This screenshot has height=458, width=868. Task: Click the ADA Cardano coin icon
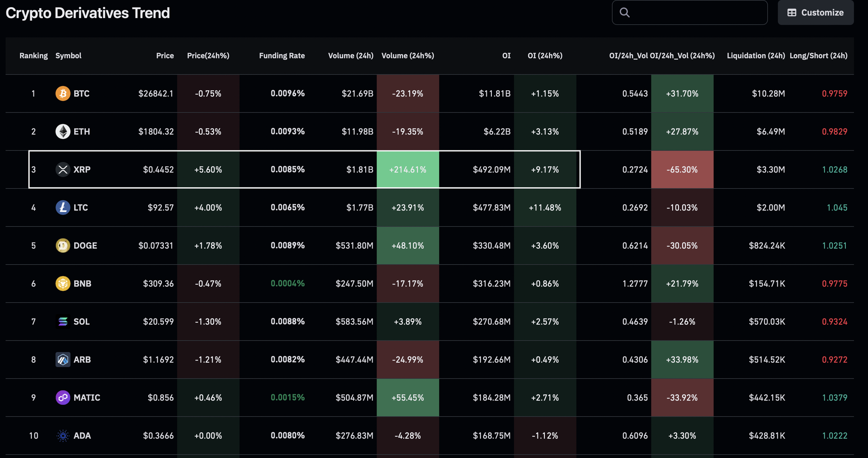pyautogui.click(x=63, y=435)
